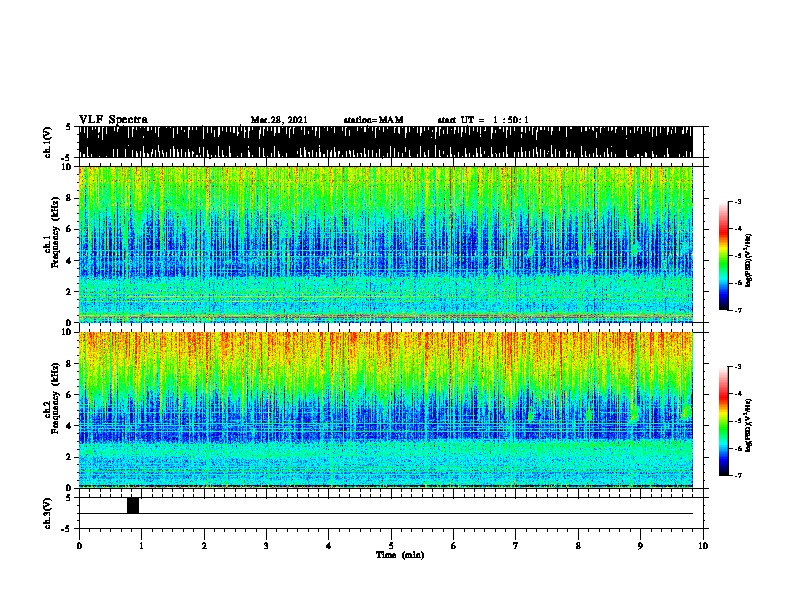Click the -4 tick on ch.2 colorbar
The image size is (792, 612).
(x=737, y=394)
